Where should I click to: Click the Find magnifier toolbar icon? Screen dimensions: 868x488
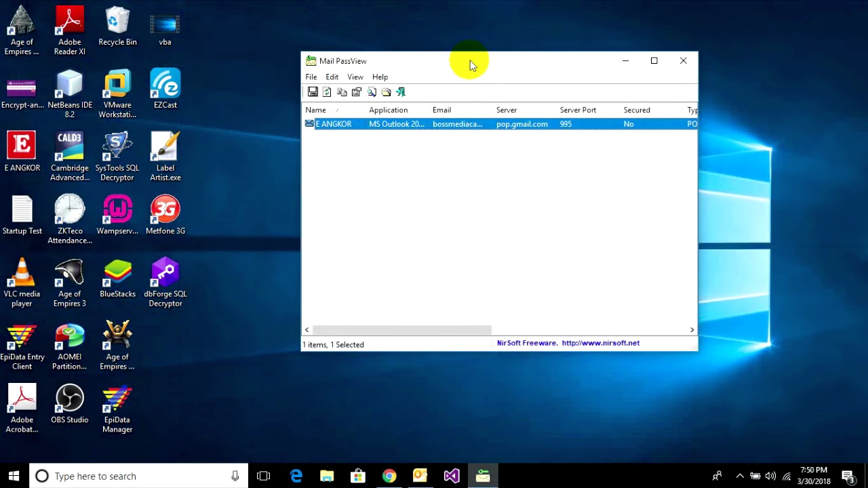coord(372,91)
